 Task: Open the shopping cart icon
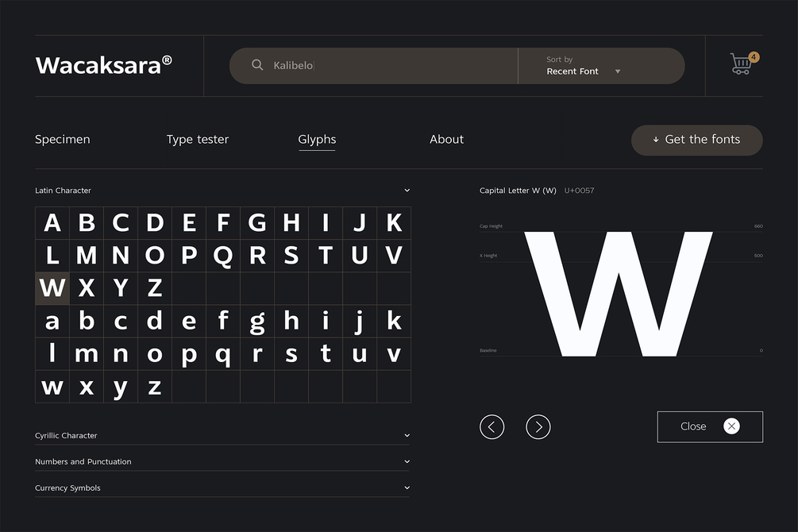(x=742, y=64)
